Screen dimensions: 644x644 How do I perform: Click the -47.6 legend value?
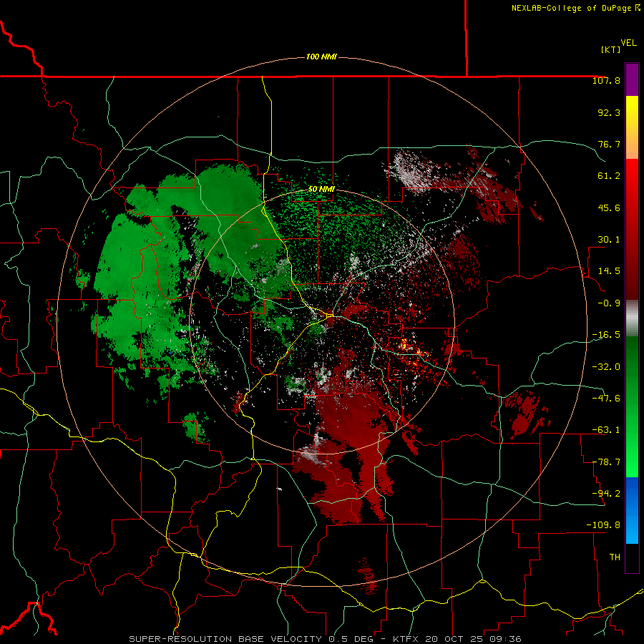point(606,399)
